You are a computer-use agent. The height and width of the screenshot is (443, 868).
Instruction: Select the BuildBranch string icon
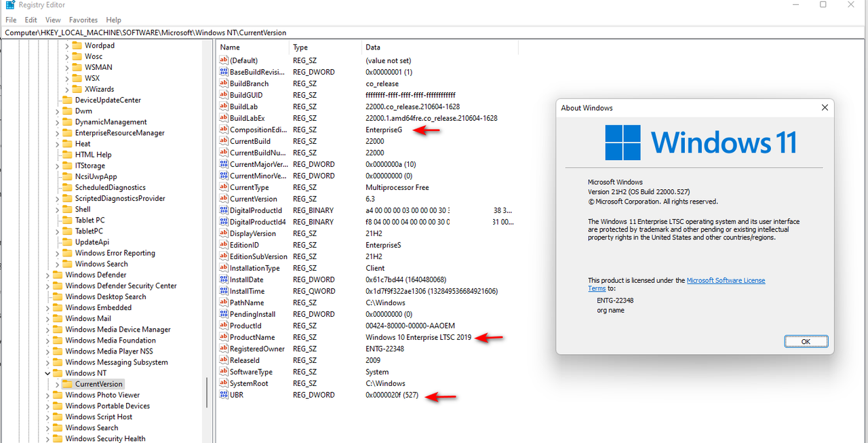coord(224,83)
